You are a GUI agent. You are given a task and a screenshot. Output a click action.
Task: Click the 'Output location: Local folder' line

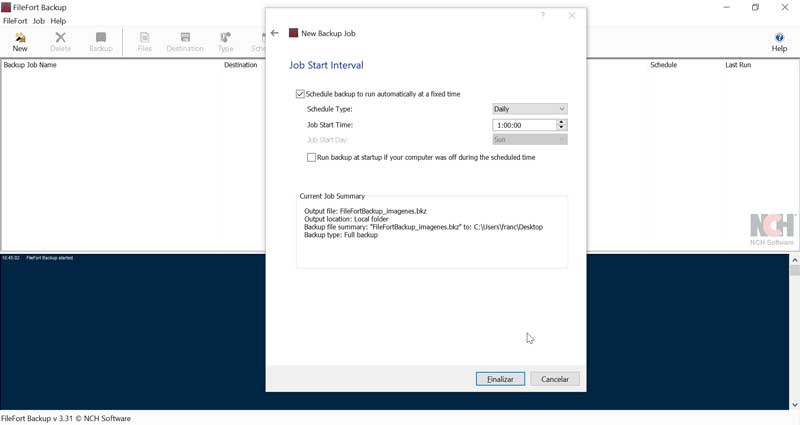346,219
